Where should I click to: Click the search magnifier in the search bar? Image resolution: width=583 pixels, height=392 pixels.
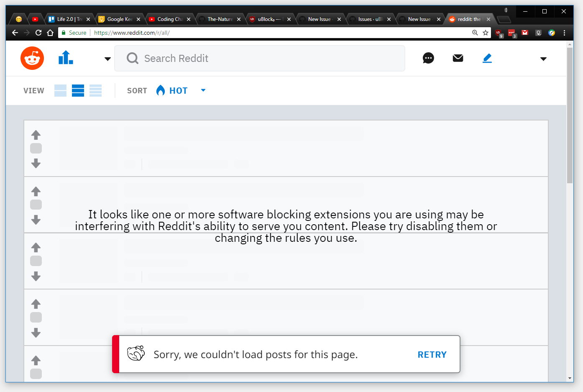pyautogui.click(x=132, y=58)
